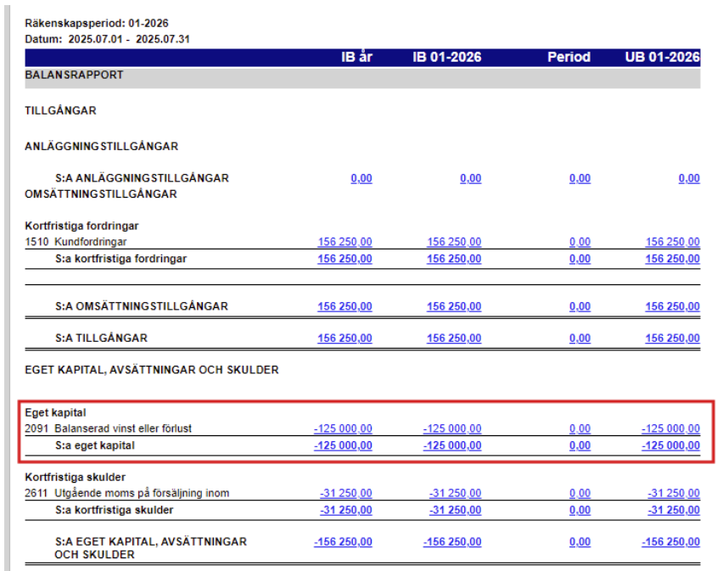Open UB 01-2026 amount for 2611 Utgående moms

[x=674, y=494]
